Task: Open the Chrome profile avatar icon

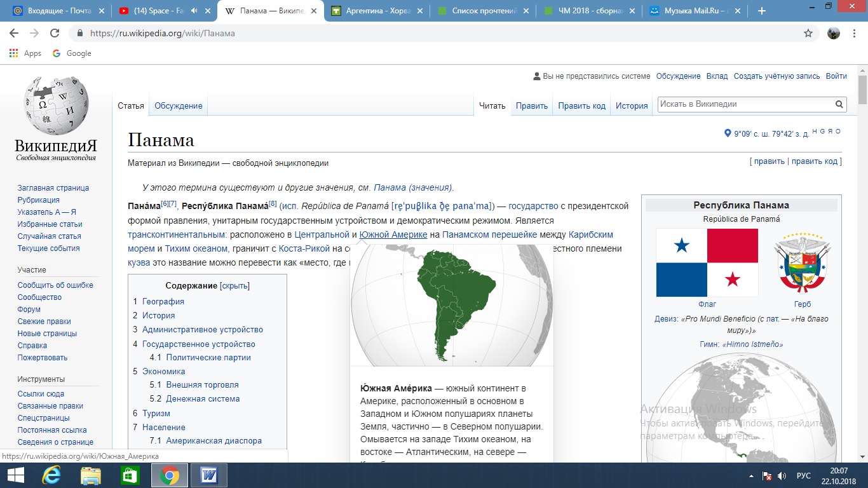Action: pos(834,33)
